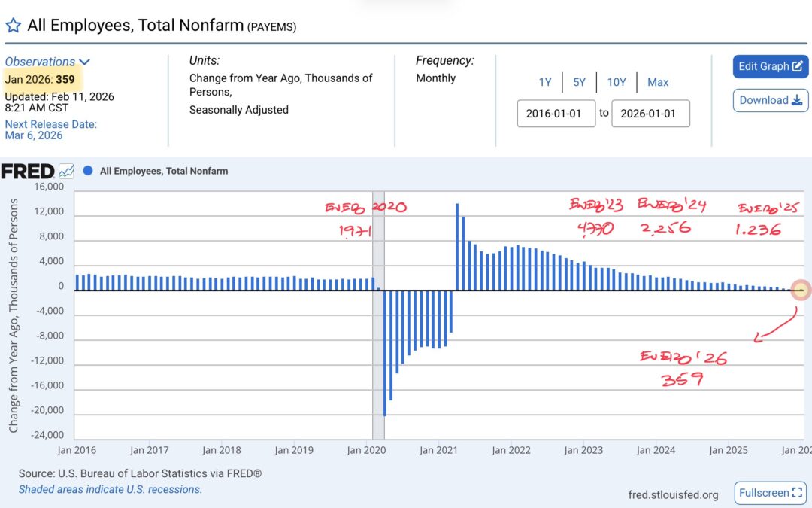
Task: Select the 1Y time range
Action: pos(545,82)
